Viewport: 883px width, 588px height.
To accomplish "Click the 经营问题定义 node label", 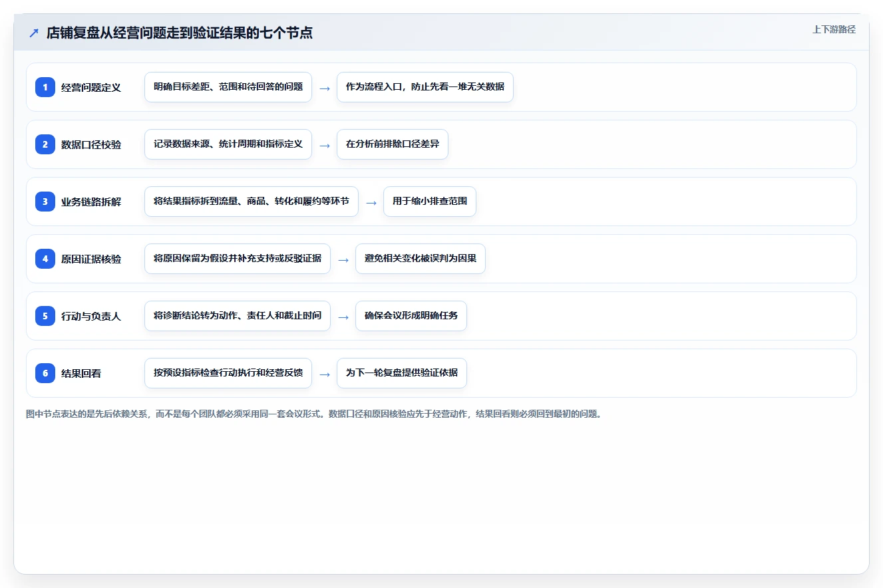I will [x=91, y=87].
